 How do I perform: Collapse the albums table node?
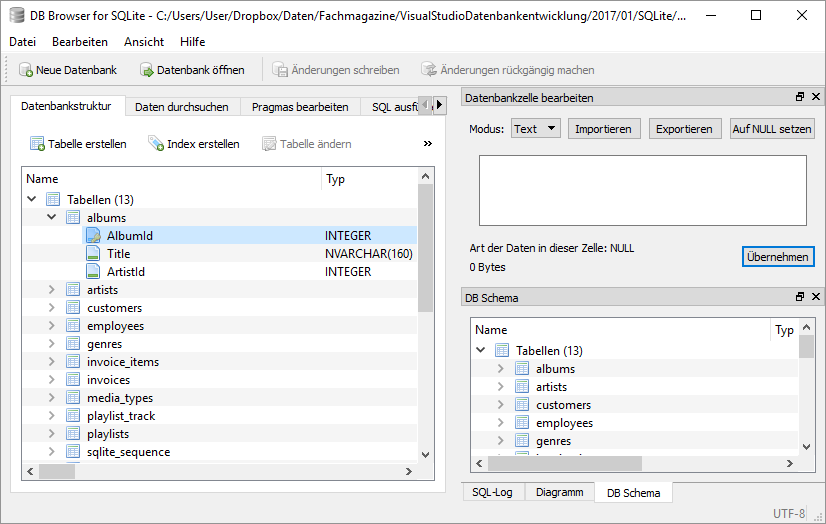coord(52,217)
